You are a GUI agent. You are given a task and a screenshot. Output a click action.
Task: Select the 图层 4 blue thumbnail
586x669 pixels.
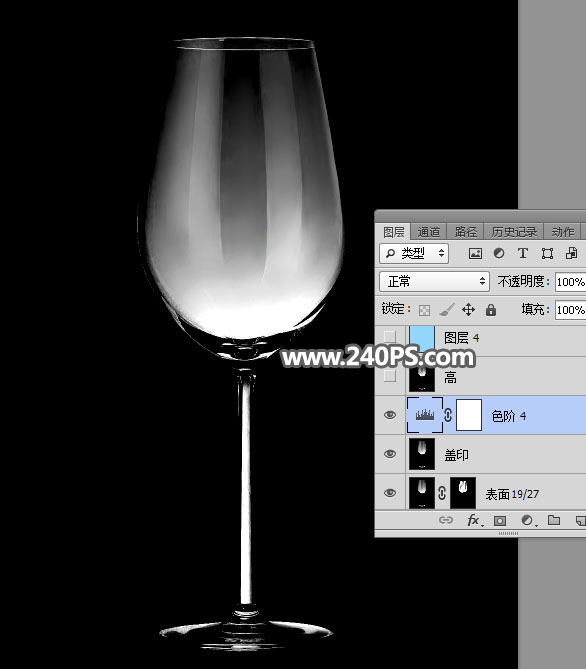click(x=422, y=337)
